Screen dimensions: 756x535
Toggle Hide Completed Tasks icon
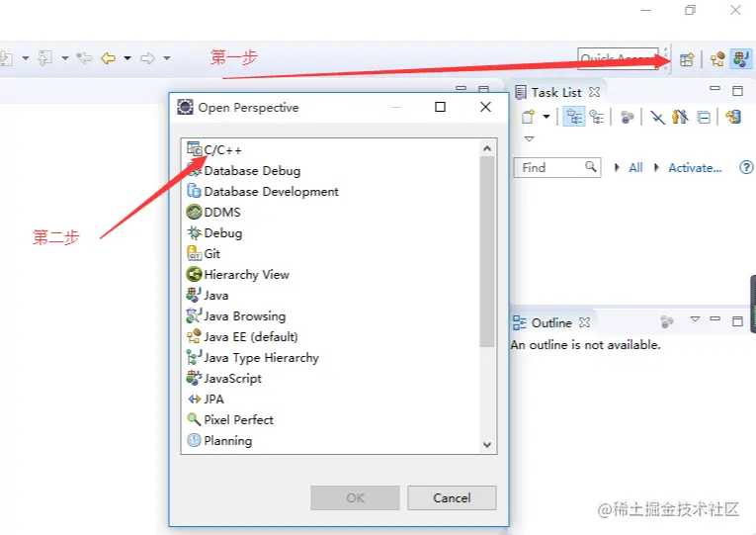click(x=657, y=118)
